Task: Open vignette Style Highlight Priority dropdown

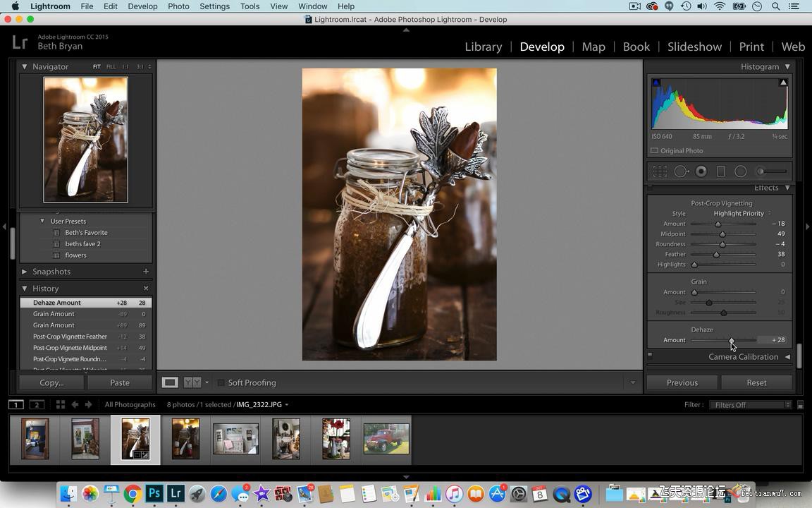Action: pyautogui.click(x=742, y=213)
